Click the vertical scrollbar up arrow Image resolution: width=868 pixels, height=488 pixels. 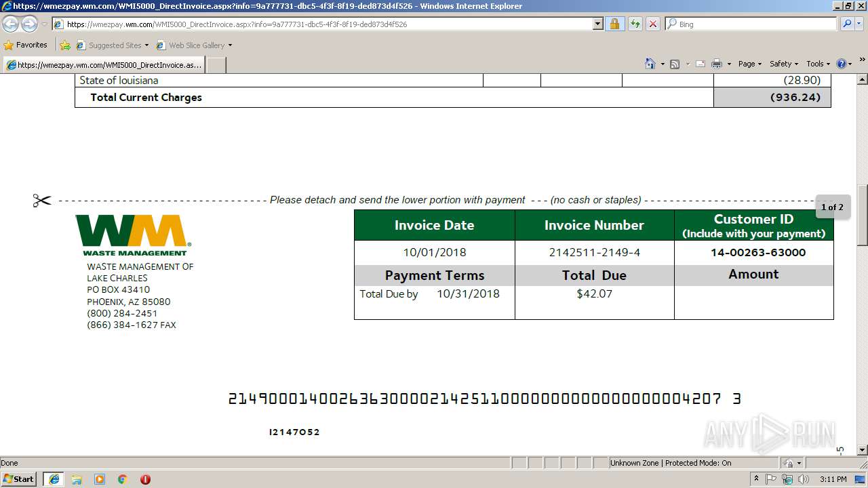click(862, 80)
